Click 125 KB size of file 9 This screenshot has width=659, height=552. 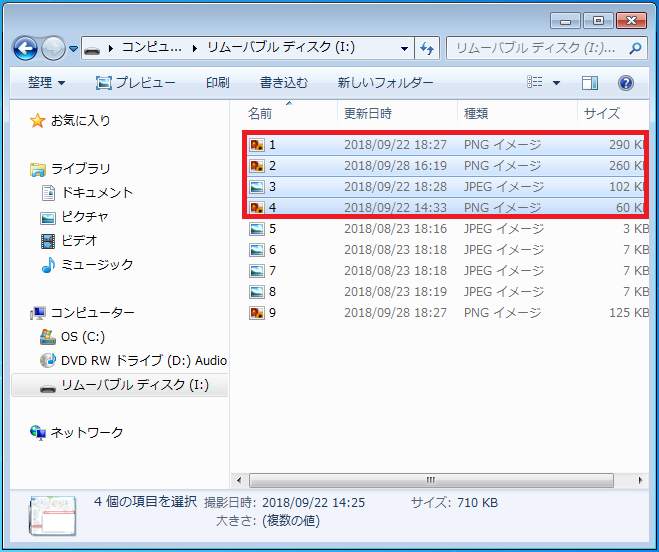[x=629, y=313]
